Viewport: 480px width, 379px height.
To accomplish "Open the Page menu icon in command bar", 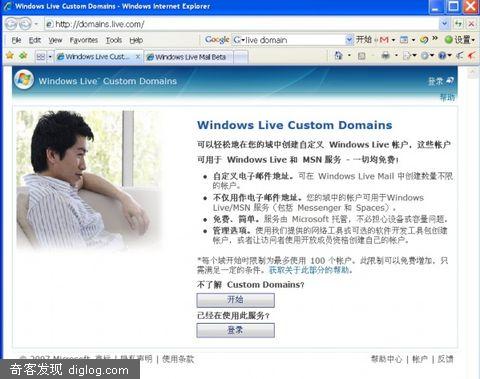I will pos(409,56).
